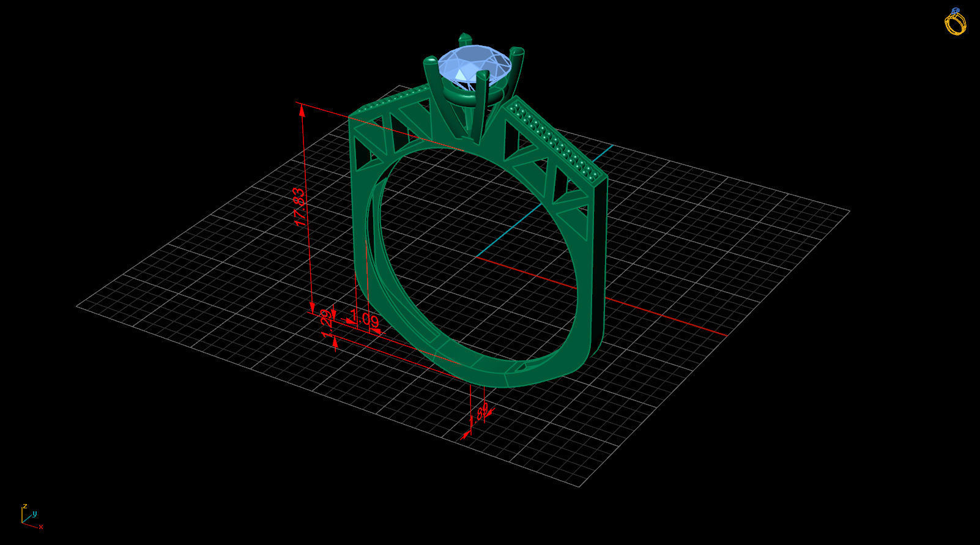Select the 1.09 dimension label
The height and width of the screenshot is (545, 980).
[364, 320]
